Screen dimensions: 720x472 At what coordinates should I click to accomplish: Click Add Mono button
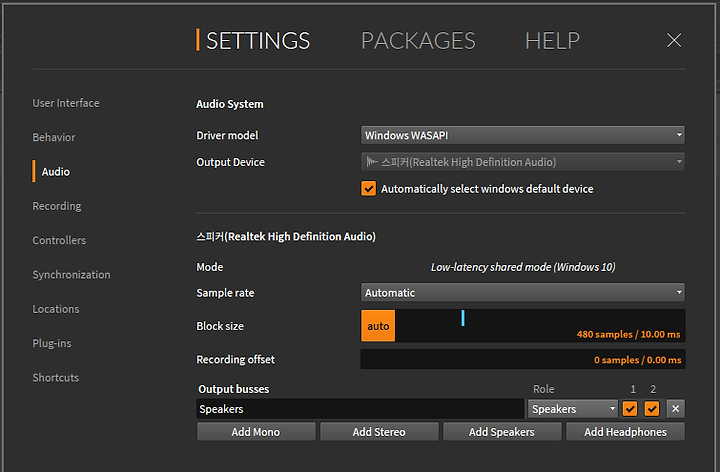coord(256,432)
